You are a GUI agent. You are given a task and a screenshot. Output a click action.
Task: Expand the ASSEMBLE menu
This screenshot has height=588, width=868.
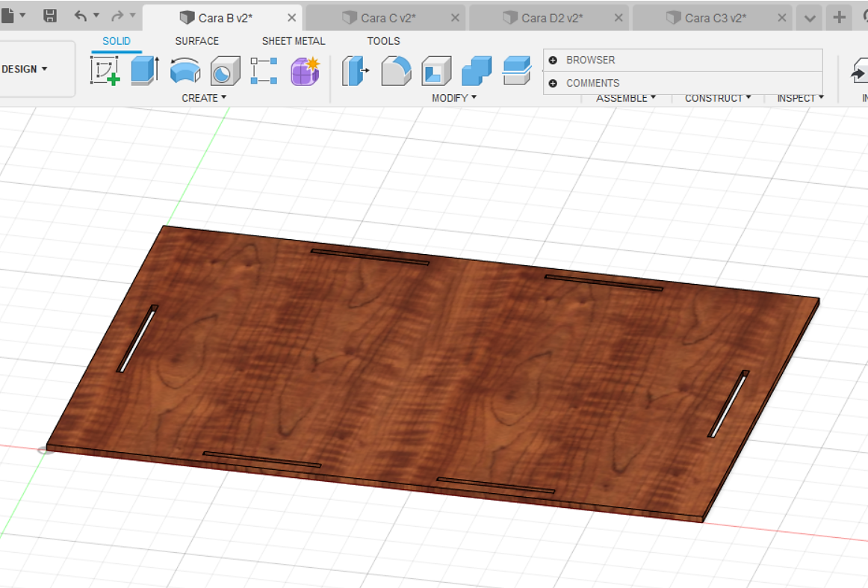click(x=626, y=98)
